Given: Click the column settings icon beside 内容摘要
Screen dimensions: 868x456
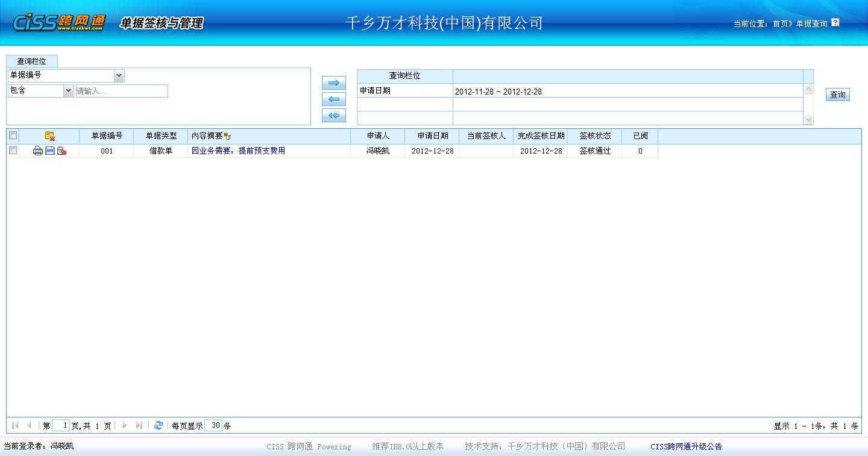Looking at the screenshot, I should point(227,137).
